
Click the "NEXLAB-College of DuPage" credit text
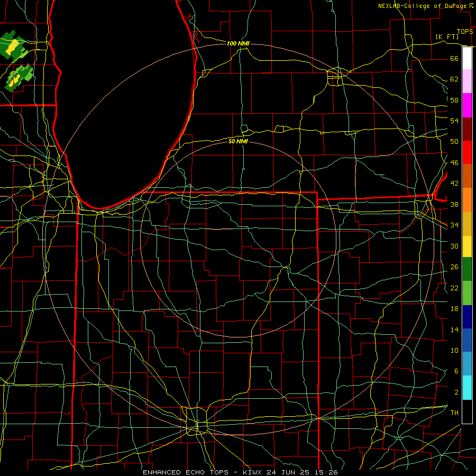pos(422,6)
